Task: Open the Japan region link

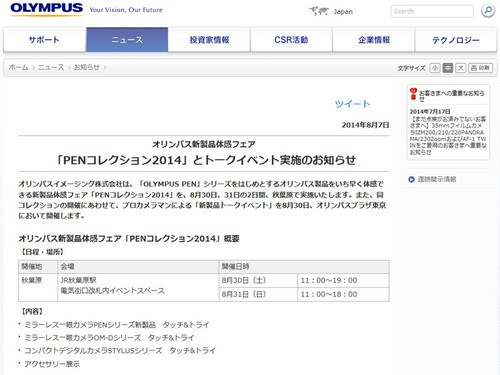Action: (343, 12)
